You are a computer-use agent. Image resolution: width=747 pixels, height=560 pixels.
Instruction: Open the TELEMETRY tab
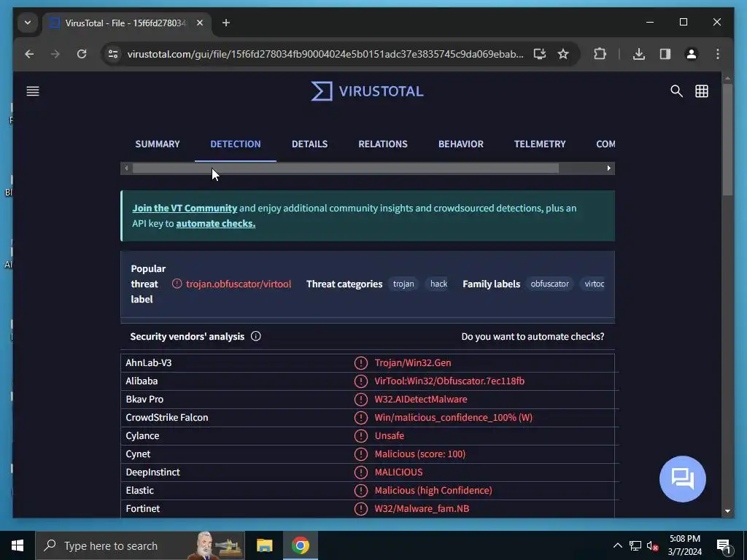tap(540, 144)
